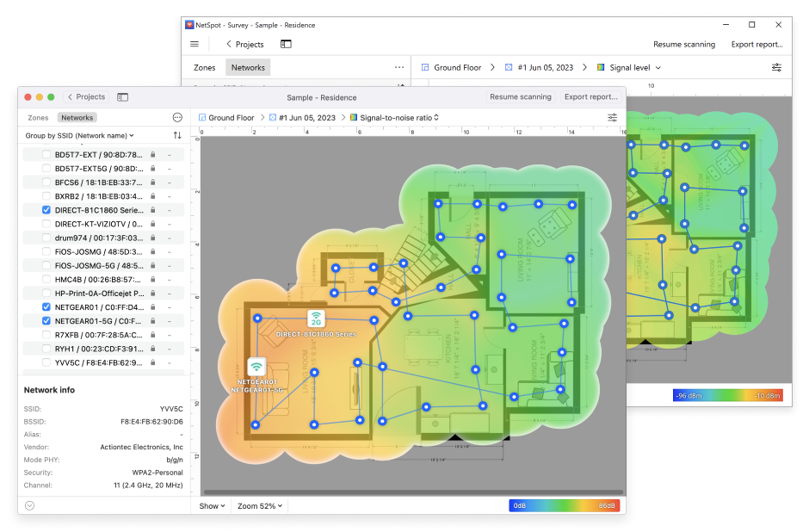Click lock icon of R7XFB row
Image resolution: width=809 pixels, height=532 pixels.
(x=152, y=335)
